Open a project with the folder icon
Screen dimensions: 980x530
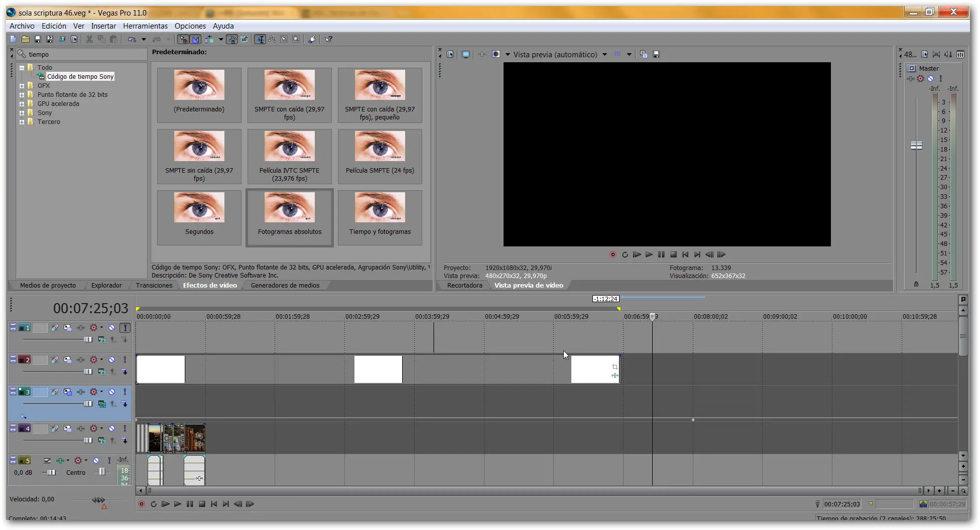click(25, 39)
